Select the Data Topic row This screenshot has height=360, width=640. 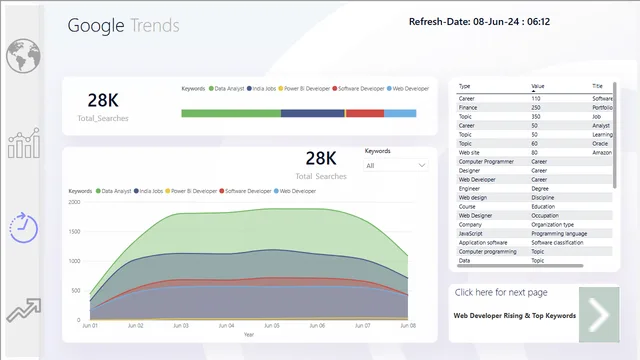[534, 260]
